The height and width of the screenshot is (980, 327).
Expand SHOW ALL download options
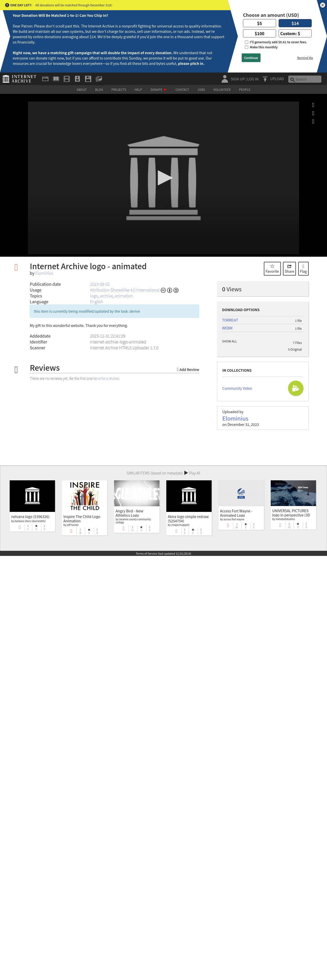229,341
